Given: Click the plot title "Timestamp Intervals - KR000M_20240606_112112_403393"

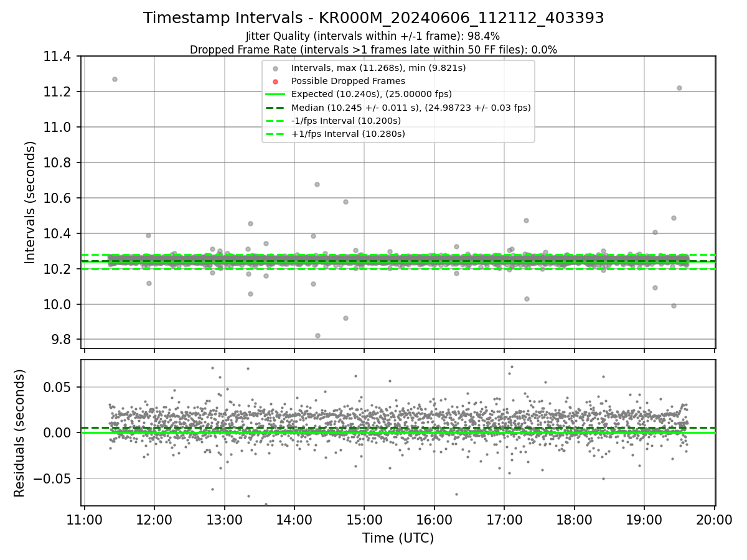Looking at the screenshot, I should click(374, 18).
